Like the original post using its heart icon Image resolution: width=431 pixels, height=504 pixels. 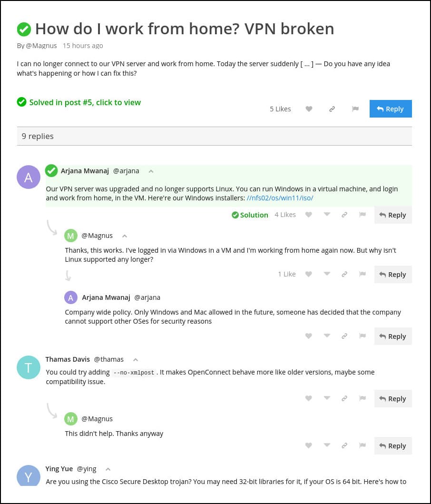pos(309,109)
